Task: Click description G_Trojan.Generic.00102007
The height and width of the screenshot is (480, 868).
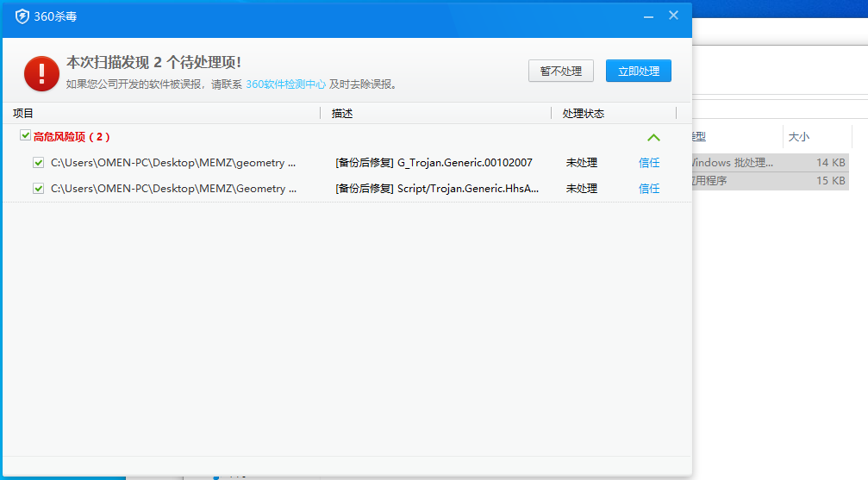Action: (x=434, y=163)
